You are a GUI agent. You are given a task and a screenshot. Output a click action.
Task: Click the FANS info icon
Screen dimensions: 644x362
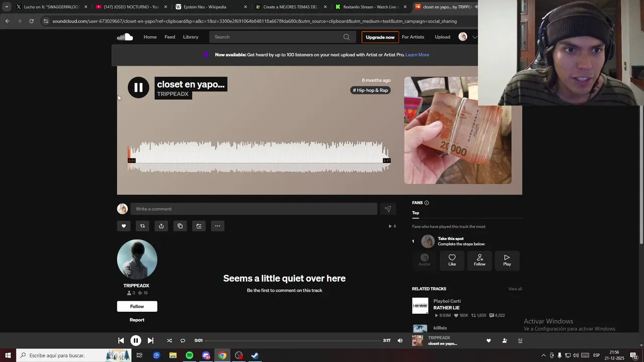pyautogui.click(x=427, y=203)
